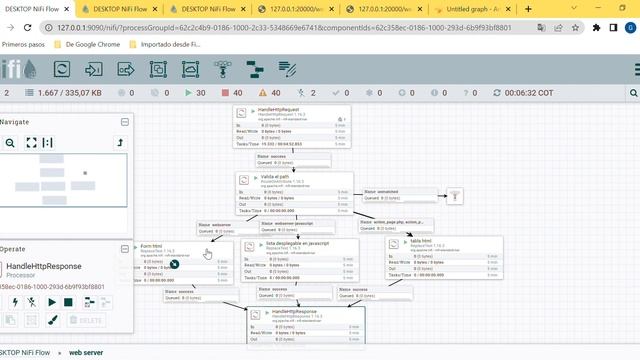Click the DELETE button in Operate

(86, 320)
